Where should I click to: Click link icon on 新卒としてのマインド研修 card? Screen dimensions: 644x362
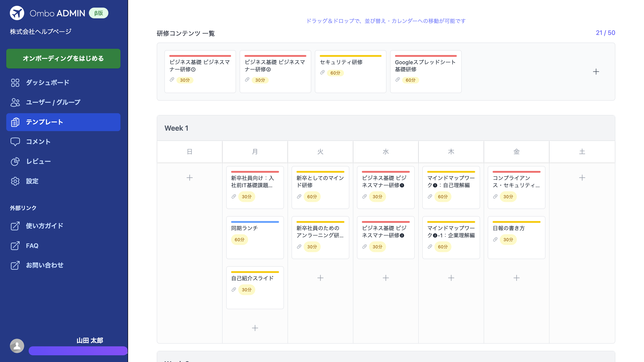(299, 197)
